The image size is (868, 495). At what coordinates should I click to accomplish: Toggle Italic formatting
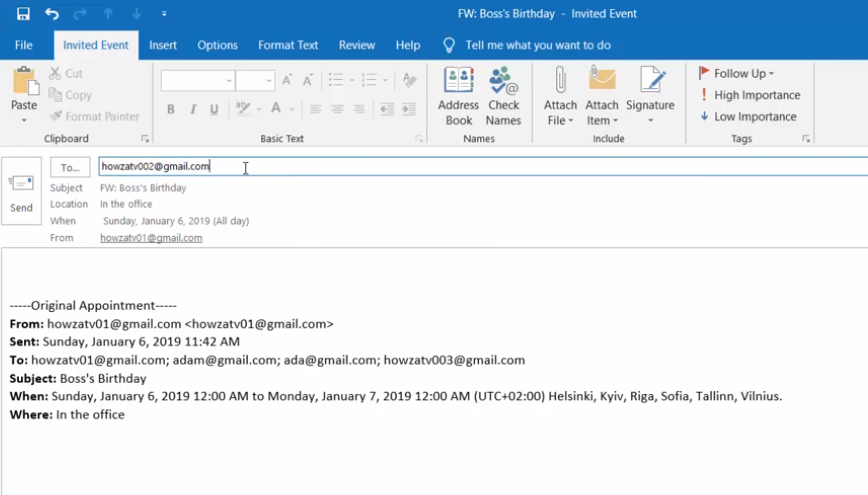point(193,109)
